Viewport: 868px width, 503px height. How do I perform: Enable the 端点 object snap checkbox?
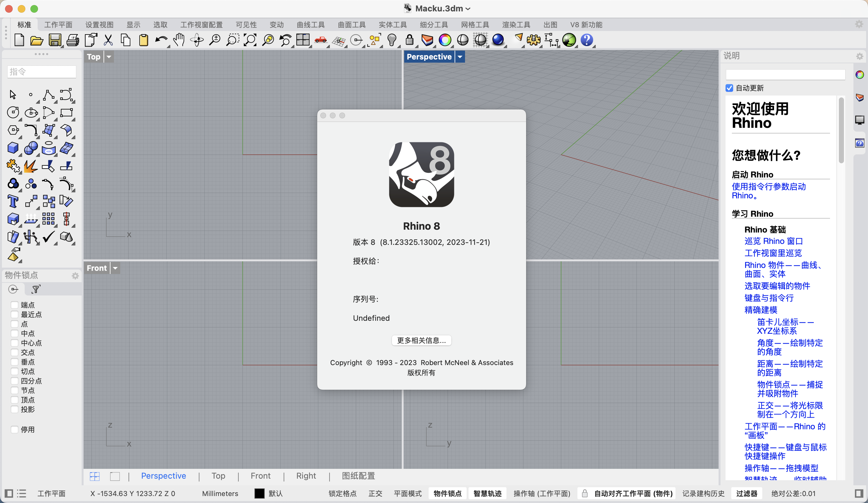pyautogui.click(x=15, y=305)
